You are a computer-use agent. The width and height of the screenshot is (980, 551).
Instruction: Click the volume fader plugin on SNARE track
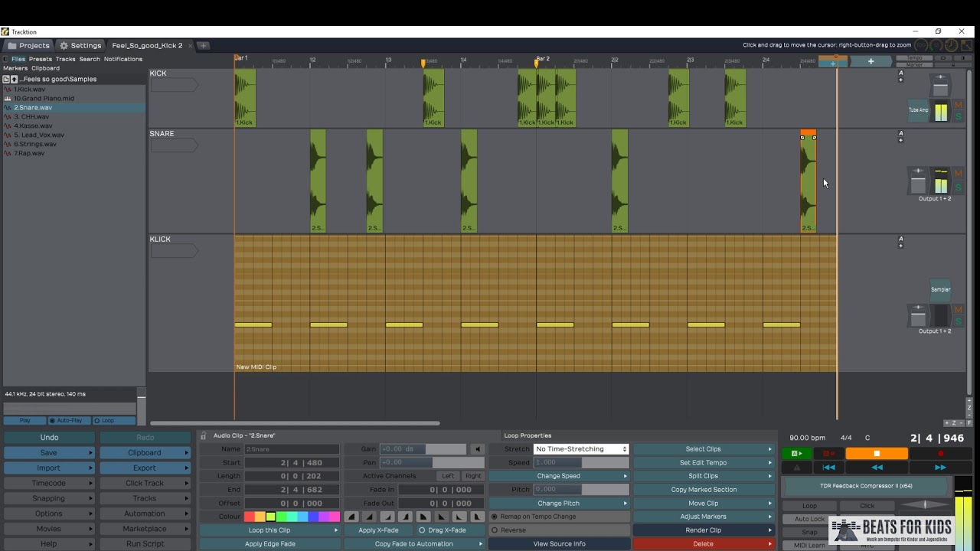(918, 181)
